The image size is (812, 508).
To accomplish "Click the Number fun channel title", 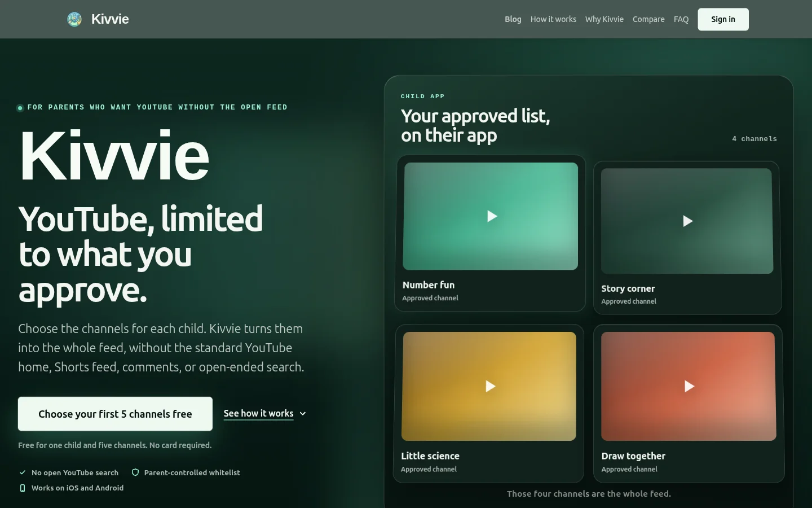I will click(x=429, y=285).
